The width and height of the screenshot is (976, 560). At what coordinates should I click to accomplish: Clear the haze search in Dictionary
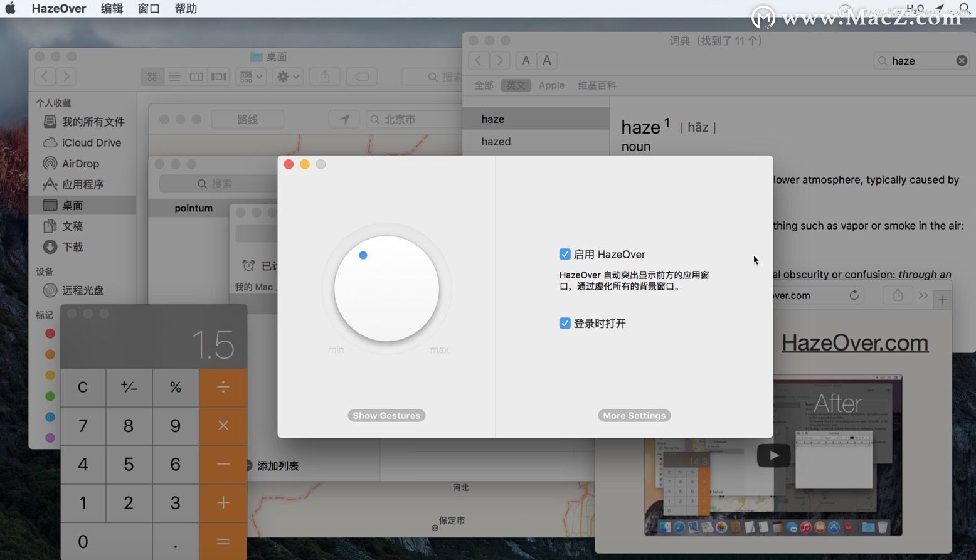pyautogui.click(x=962, y=61)
